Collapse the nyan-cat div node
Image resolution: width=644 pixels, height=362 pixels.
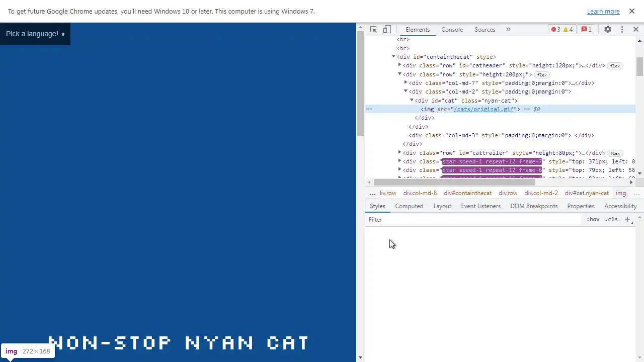click(x=412, y=101)
